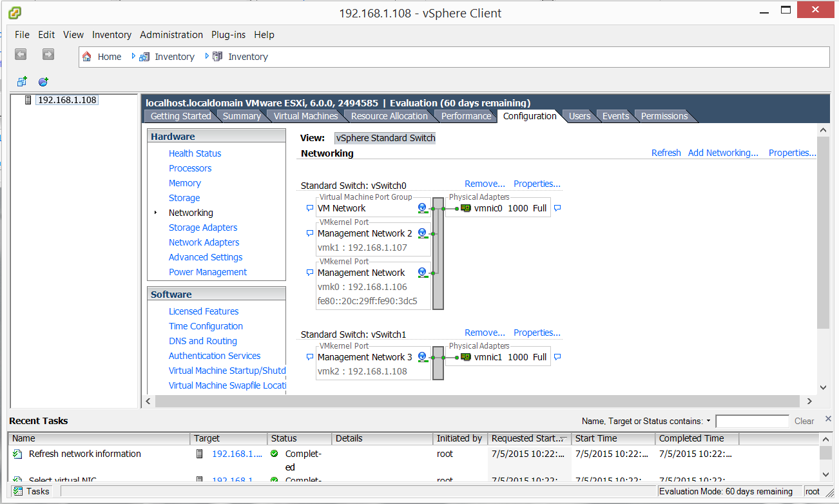
Task: Click the VM Network port group globe icon
Action: point(423,208)
